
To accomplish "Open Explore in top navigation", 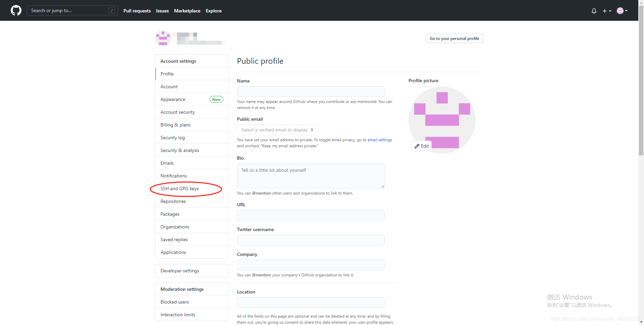I will [x=214, y=11].
